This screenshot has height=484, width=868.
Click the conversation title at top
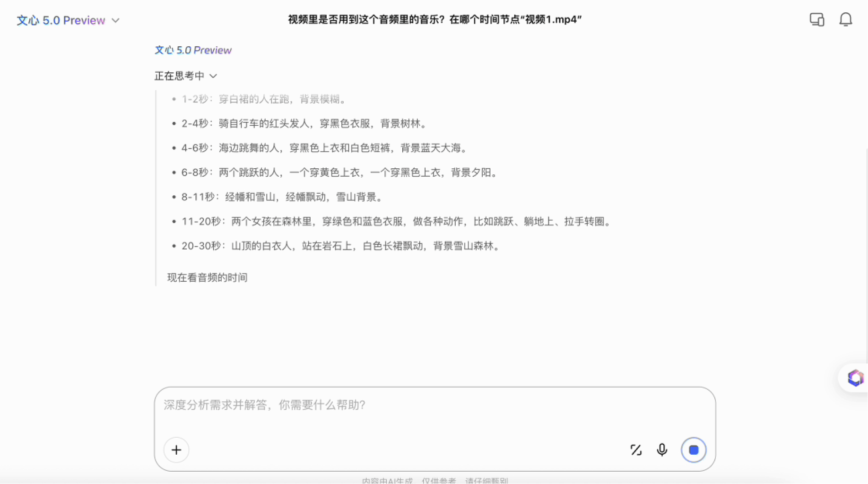tap(435, 19)
